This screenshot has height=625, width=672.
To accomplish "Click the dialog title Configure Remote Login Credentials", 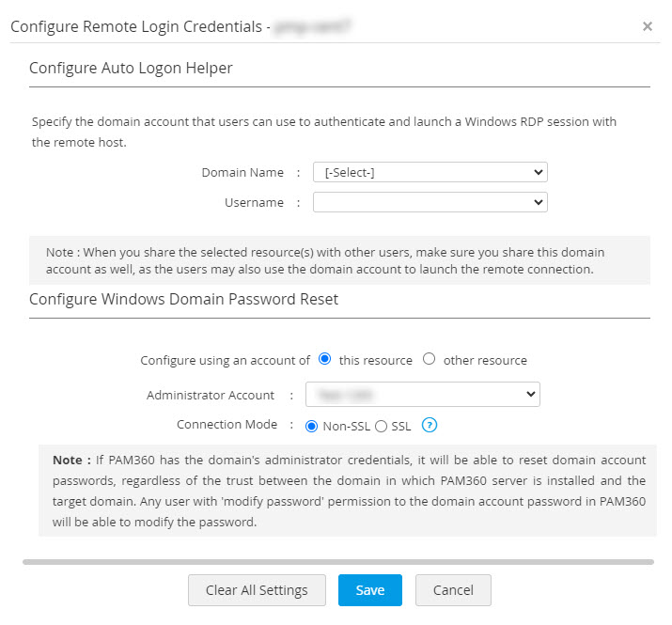I will coord(135,27).
